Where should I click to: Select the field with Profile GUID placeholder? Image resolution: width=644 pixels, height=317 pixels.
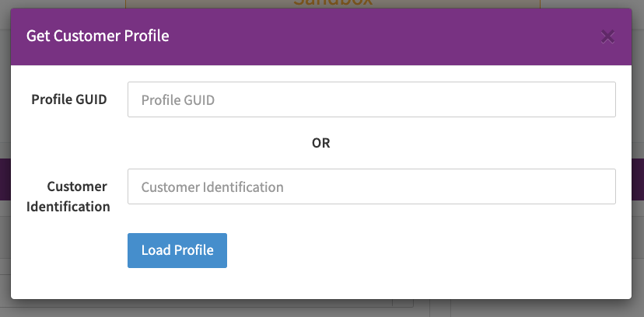[371, 99]
